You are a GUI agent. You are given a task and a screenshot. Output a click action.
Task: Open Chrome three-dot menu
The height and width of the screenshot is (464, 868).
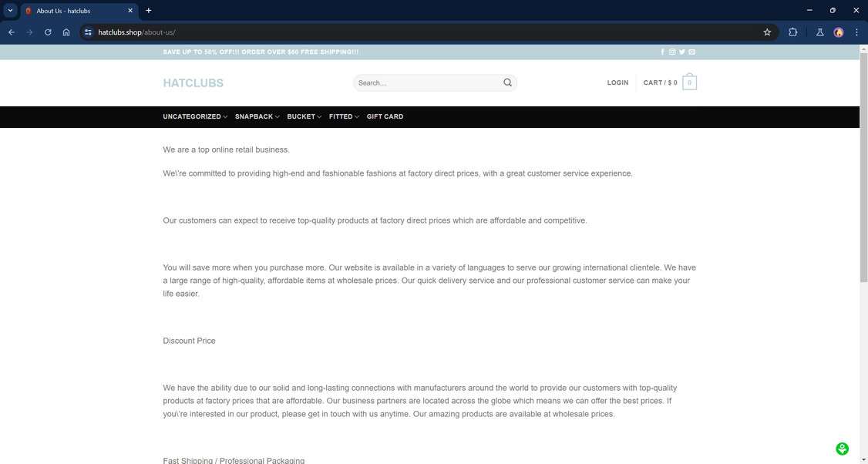(x=856, y=32)
